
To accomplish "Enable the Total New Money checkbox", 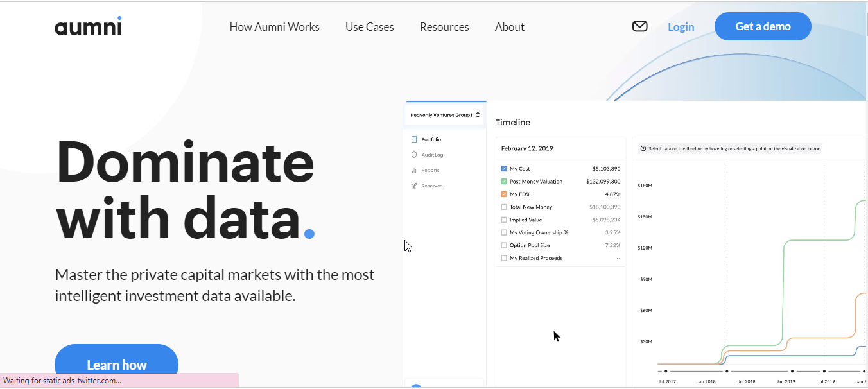I will point(504,207).
